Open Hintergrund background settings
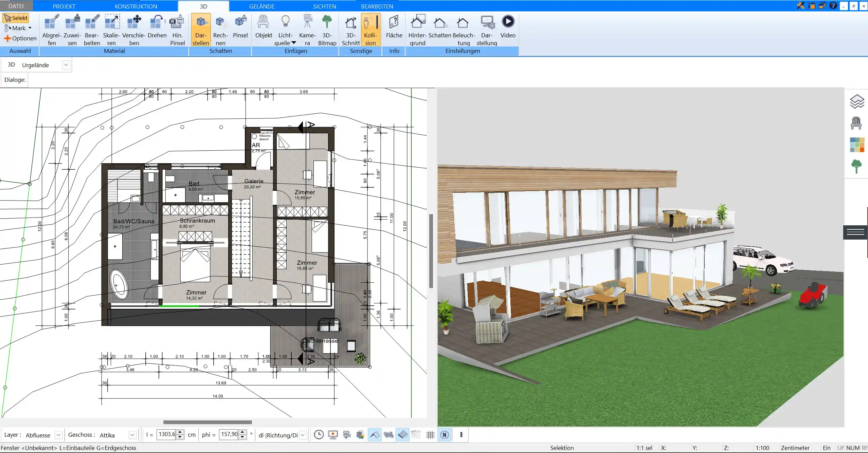The width and height of the screenshot is (868, 453). click(417, 30)
